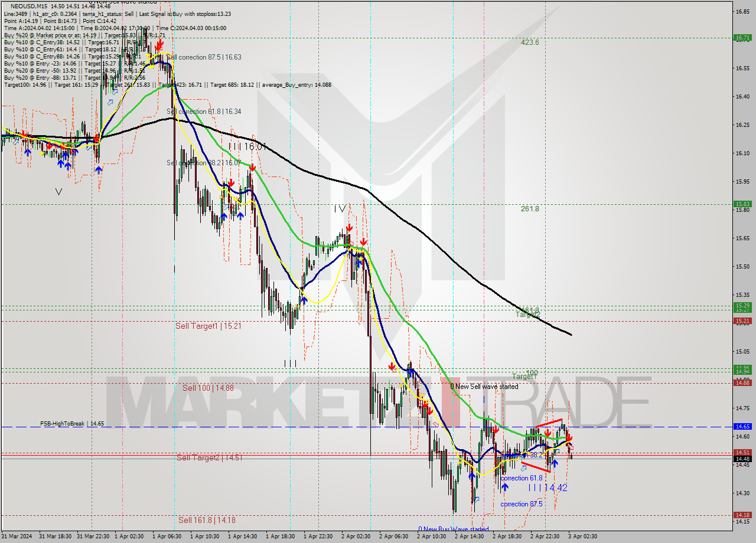The height and width of the screenshot is (543, 756).
Task: Click the 'Sell 161.8 | 14.18' label
Action: click(207, 520)
